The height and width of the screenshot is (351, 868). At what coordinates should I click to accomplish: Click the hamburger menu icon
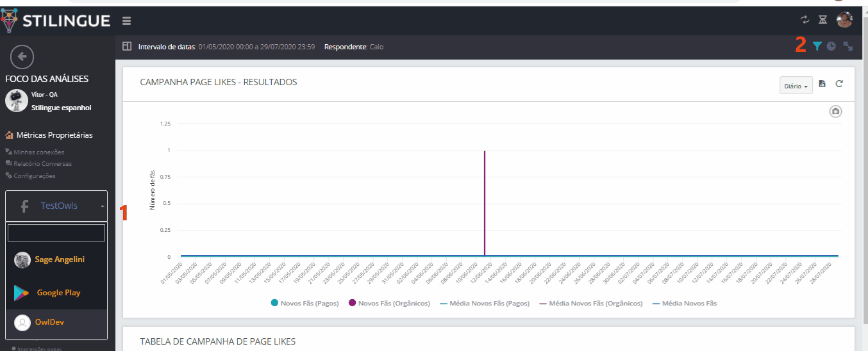click(126, 20)
